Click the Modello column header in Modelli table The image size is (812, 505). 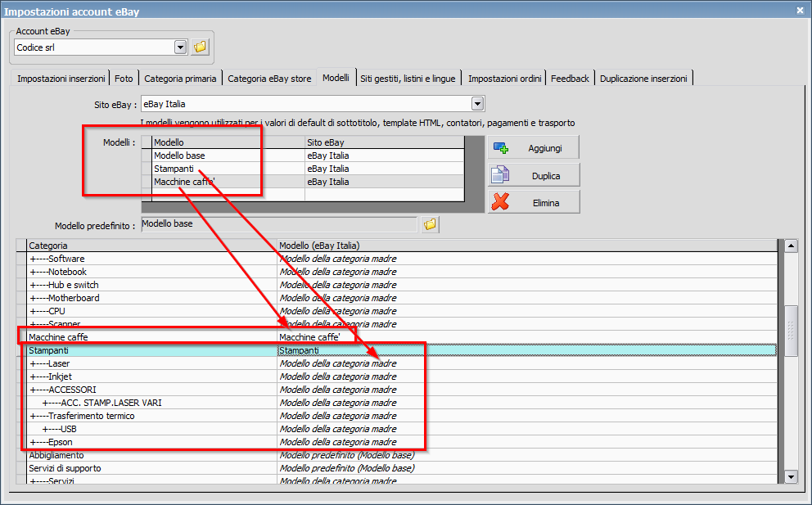click(x=228, y=142)
